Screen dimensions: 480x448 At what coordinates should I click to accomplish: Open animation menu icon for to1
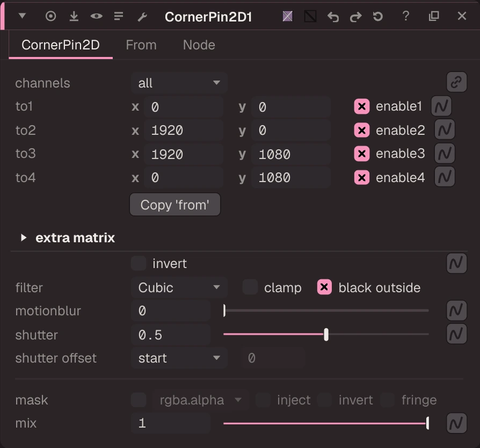(441, 106)
